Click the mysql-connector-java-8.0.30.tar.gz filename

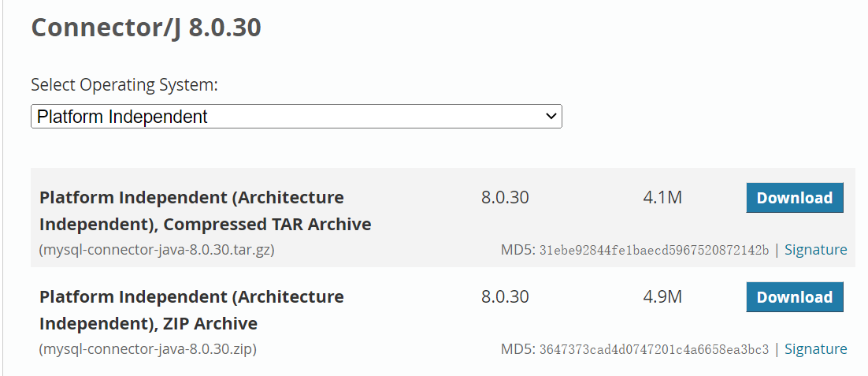[x=157, y=250]
